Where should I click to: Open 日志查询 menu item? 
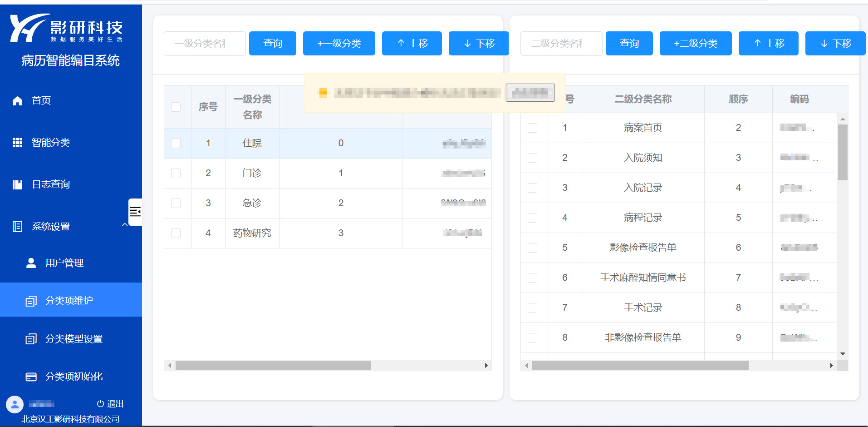(71, 184)
